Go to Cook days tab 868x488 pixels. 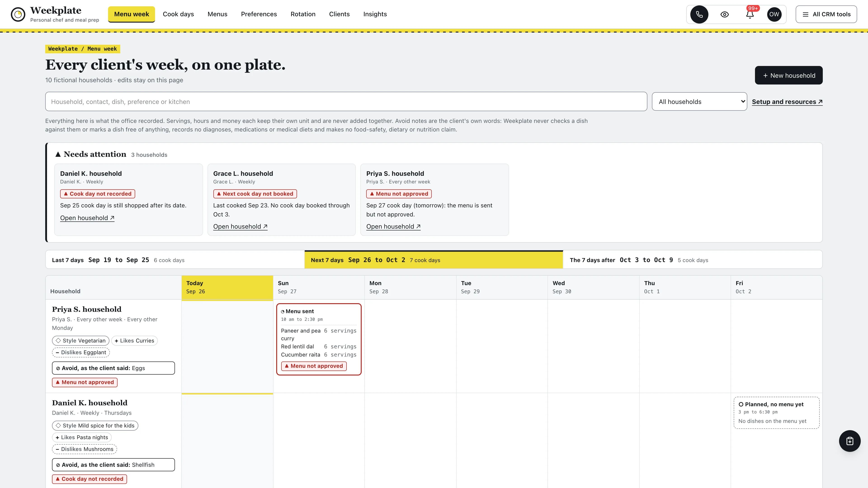178,14
